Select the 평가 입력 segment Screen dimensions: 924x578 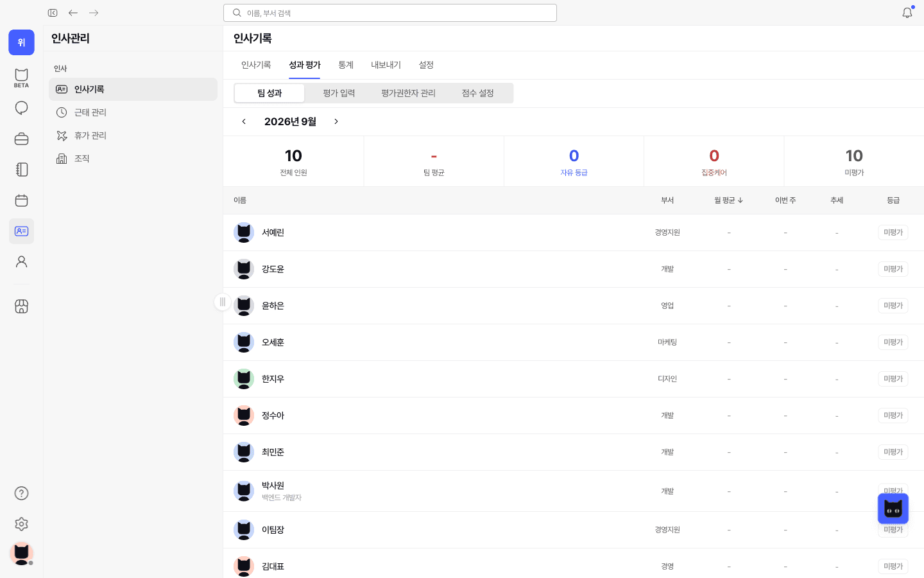click(339, 93)
